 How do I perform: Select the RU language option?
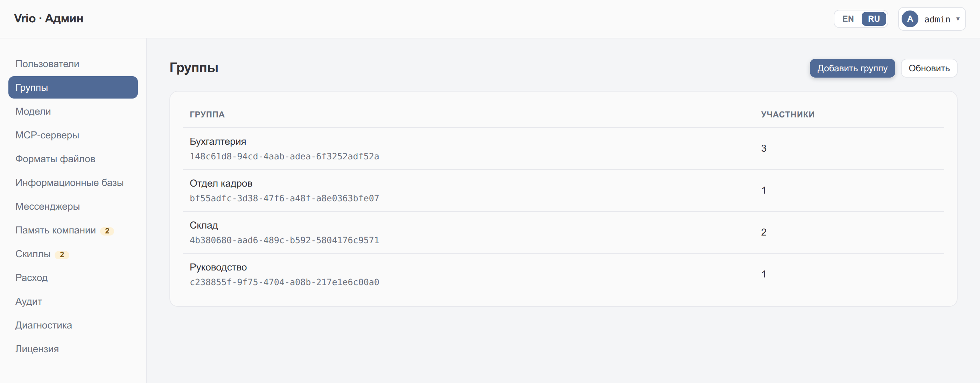[x=874, y=19]
